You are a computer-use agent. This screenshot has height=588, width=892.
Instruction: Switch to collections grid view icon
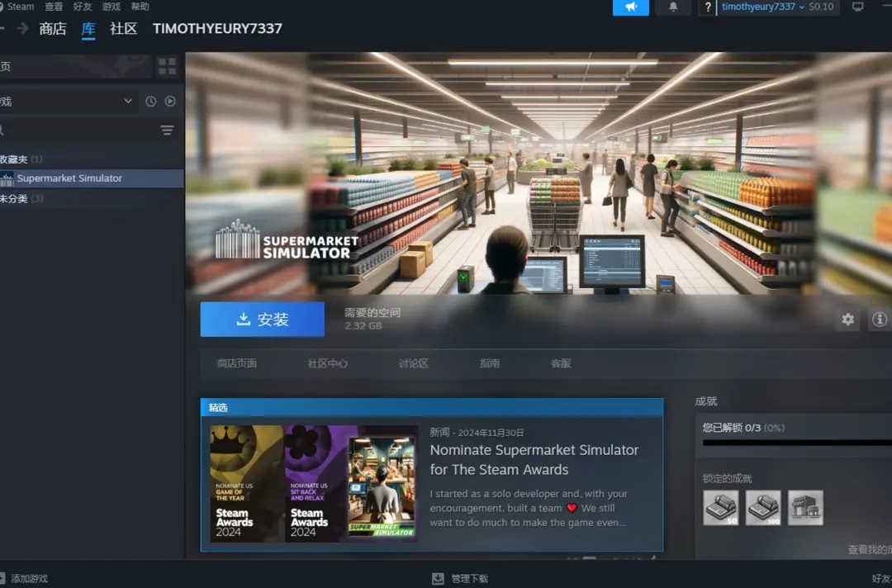(x=167, y=67)
